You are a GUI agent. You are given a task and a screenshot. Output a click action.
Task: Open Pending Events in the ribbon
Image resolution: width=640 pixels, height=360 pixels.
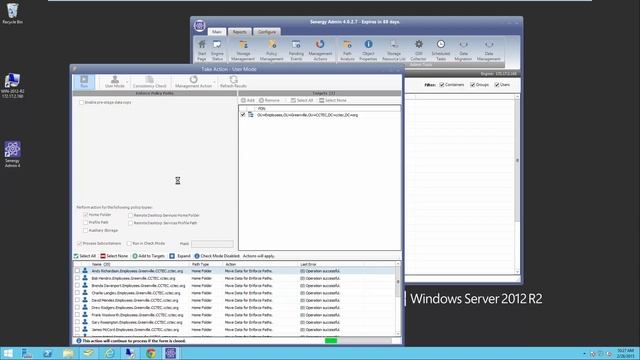(296, 51)
